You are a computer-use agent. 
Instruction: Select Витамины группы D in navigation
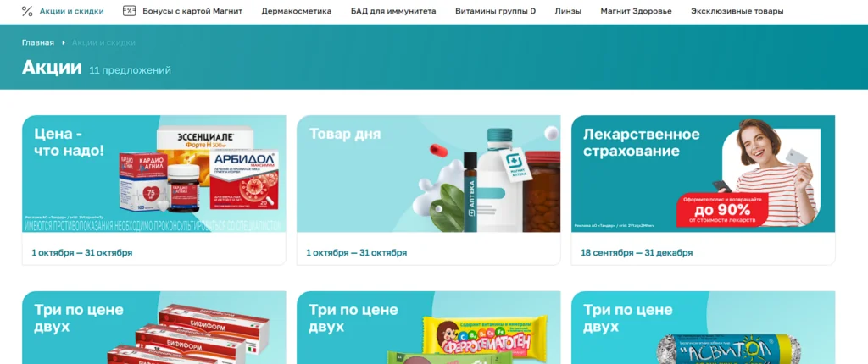495,11
